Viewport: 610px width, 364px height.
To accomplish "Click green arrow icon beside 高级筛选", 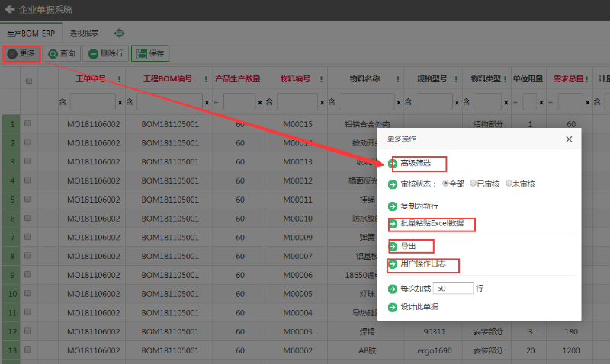I will click(393, 164).
